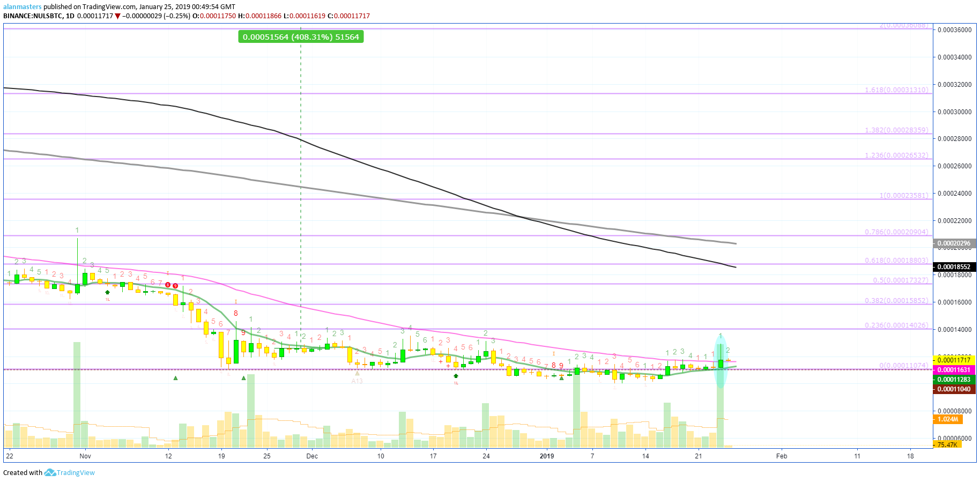Click the orange 1.024M volume tag

pyautogui.click(x=947, y=419)
